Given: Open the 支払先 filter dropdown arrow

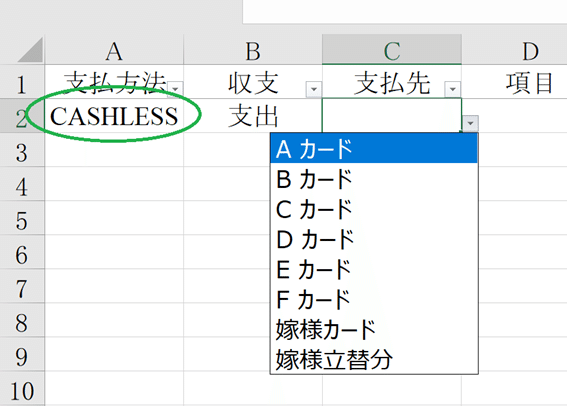Looking at the screenshot, I should tap(453, 89).
